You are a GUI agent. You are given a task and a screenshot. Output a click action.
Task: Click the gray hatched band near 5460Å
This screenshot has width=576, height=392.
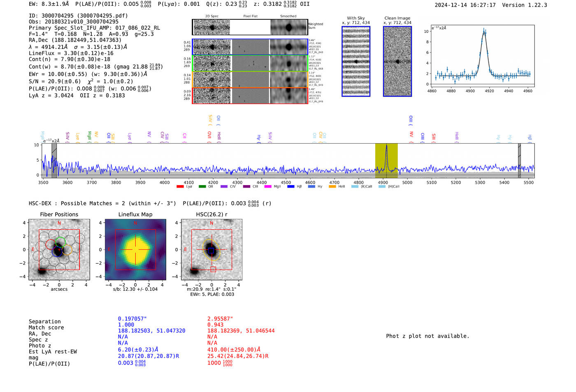[x=519, y=161]
